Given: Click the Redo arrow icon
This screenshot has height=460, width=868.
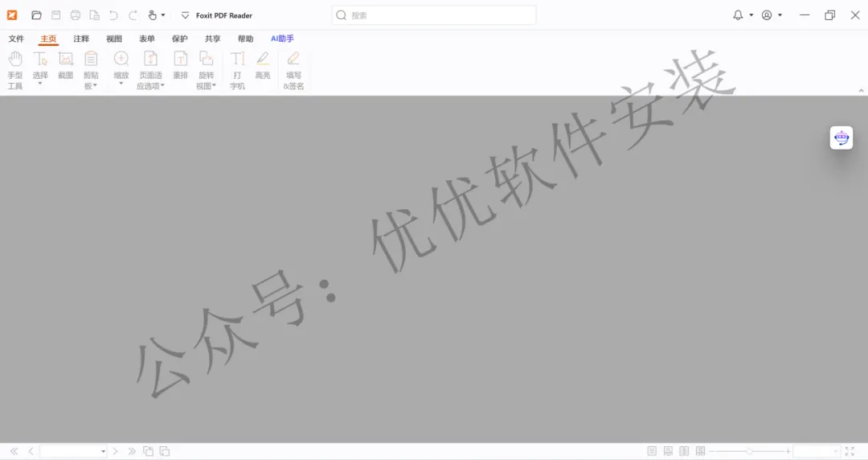Looking at the screenshot, I should click(133, 15).
